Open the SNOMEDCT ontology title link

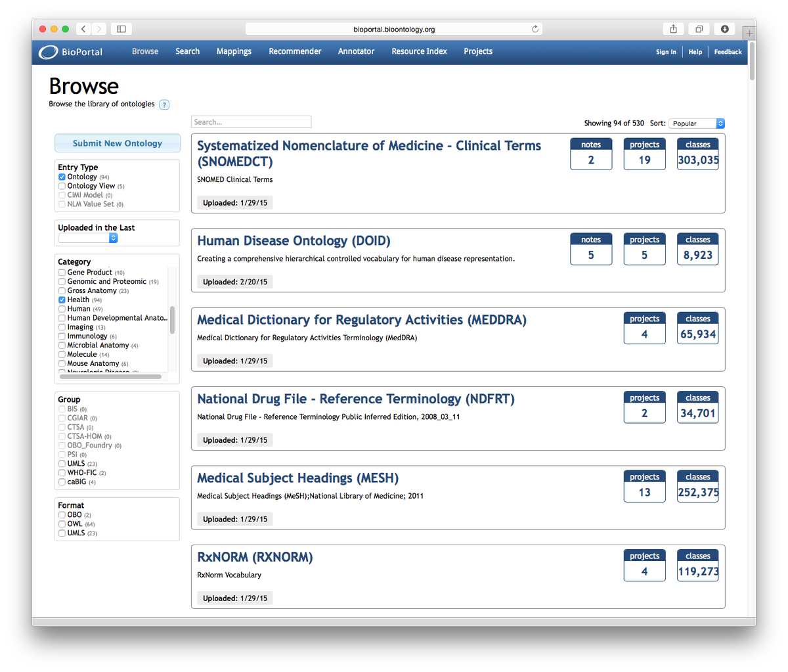click(369, 154)
